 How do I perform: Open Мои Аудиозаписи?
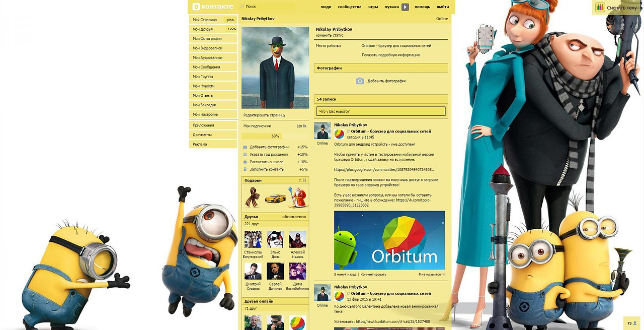(x=213, y=57)
